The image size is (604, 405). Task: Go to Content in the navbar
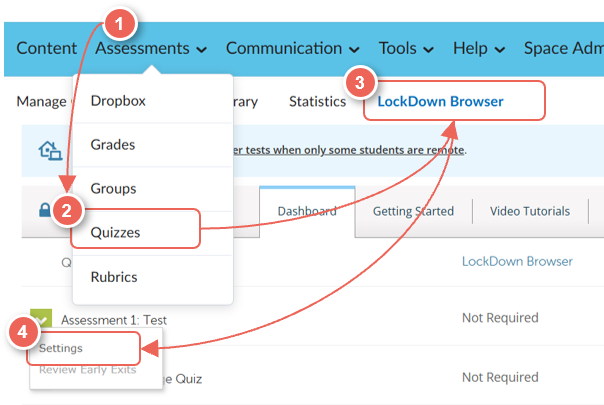(46, 48)
